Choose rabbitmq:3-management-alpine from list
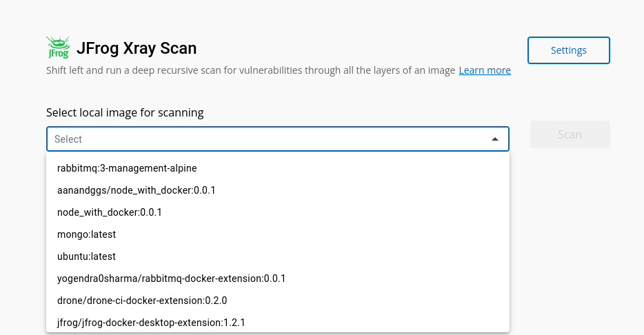 tap(278, 168)
